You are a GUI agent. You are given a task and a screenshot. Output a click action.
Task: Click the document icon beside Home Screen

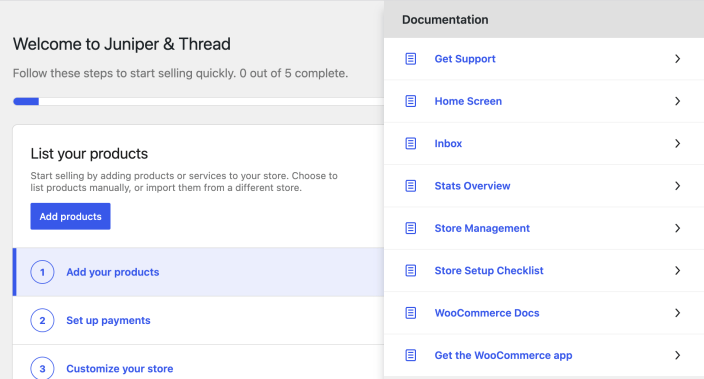pos(410,101)
